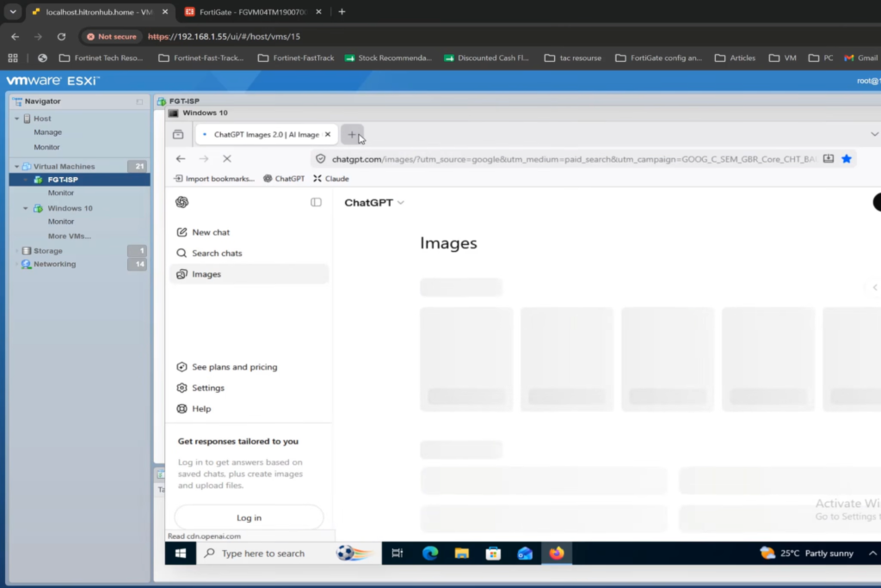This screenshot has width=881, height=588.
Task: Select Virtual Machines in Navigator
Action: 64,167
